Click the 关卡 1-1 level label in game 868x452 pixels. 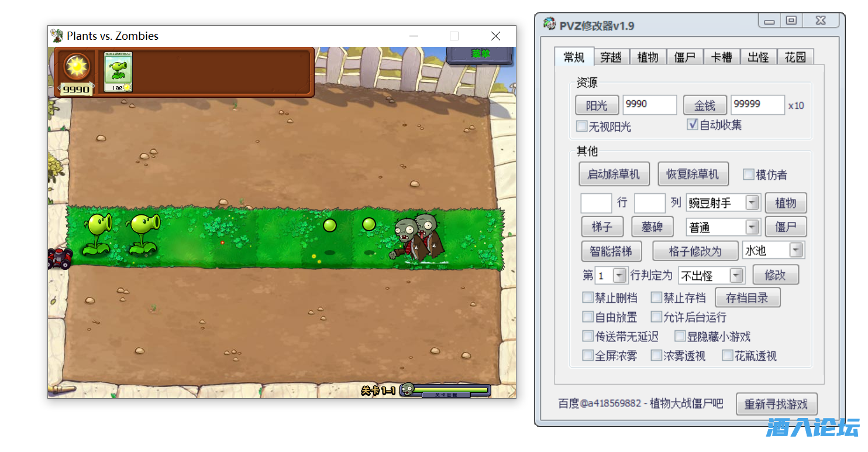tap(378, 391)
